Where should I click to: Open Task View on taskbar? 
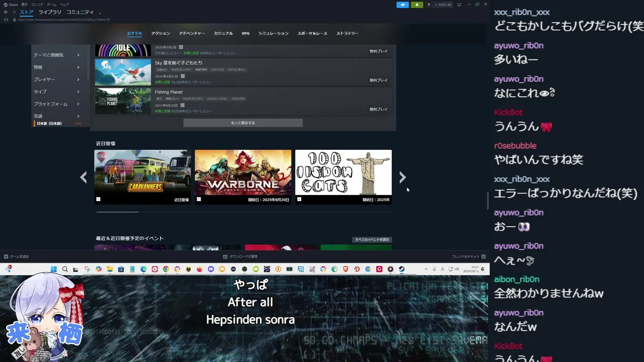click(x=75, y=269)
